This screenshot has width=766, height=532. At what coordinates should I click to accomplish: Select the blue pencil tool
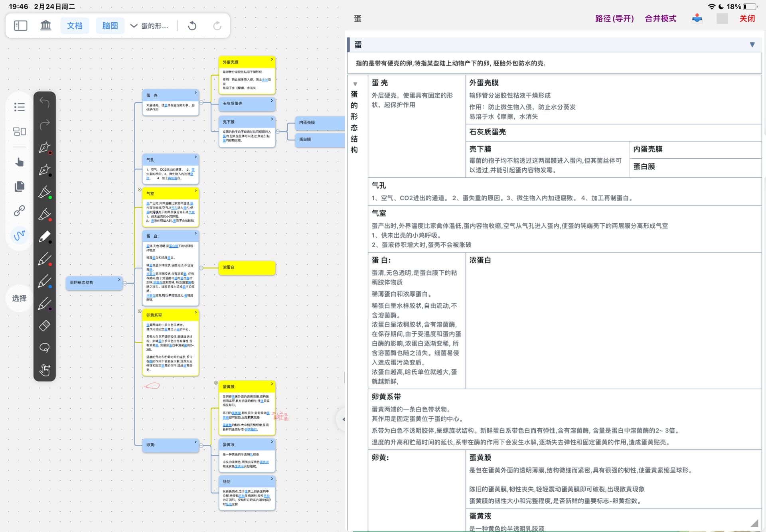(x=44, y=282)
